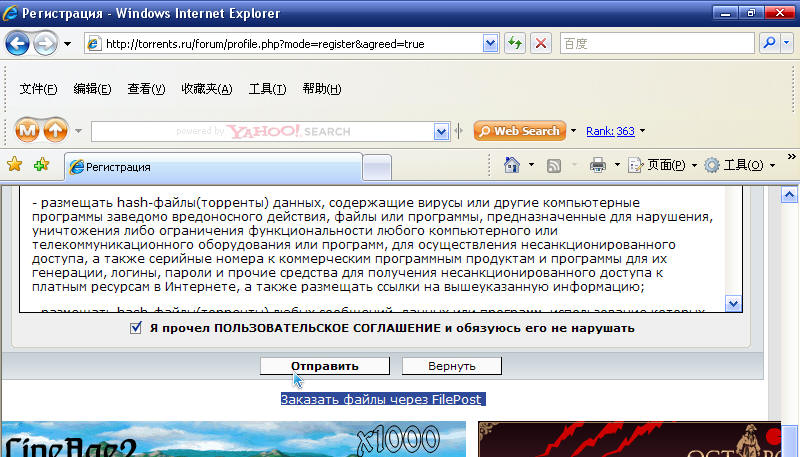
Task: Show more command bar items chevron
Action: [x=791, y=157]
